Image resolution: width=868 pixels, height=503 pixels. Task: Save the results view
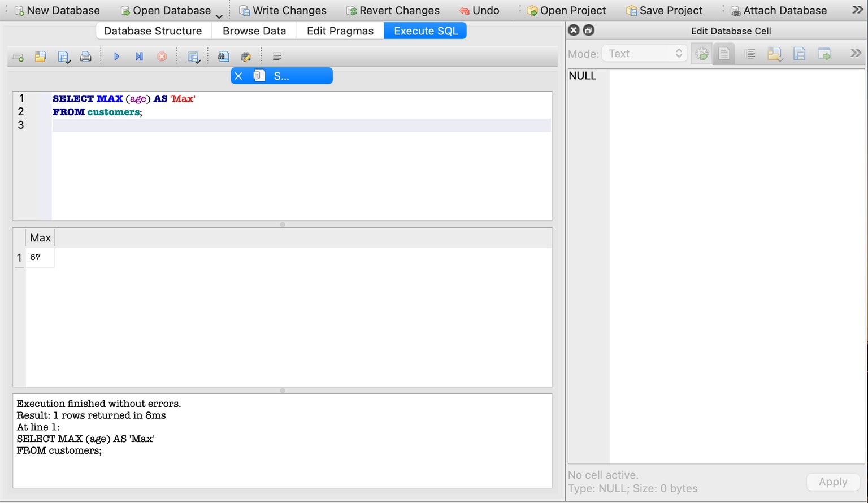[193, 57]
